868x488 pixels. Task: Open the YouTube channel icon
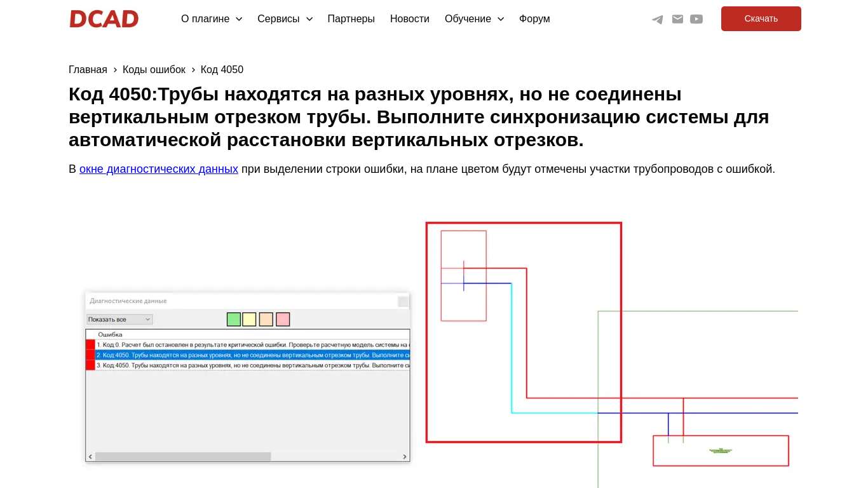click(x=696, y=19)
